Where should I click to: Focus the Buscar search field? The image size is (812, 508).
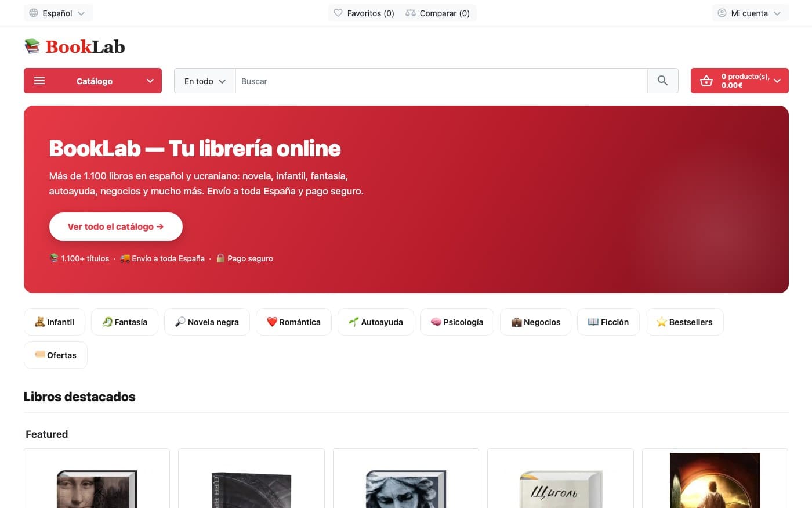(441, 81)
